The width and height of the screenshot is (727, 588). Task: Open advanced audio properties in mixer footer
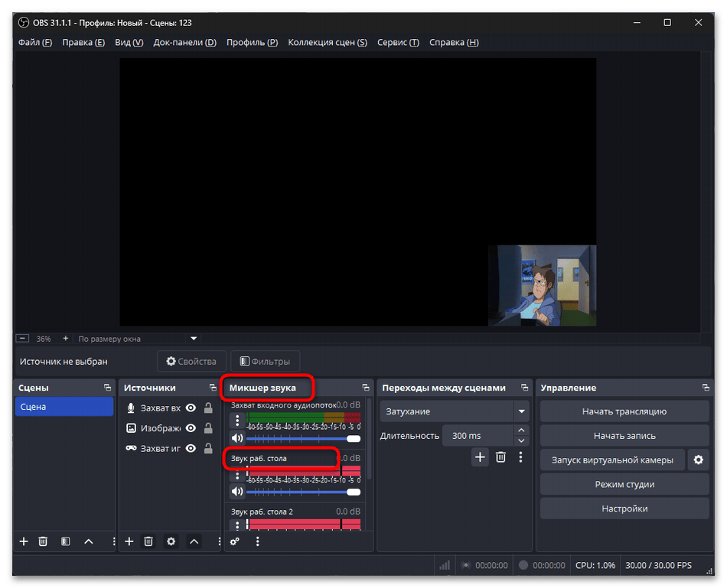click(x=235, y=541)
